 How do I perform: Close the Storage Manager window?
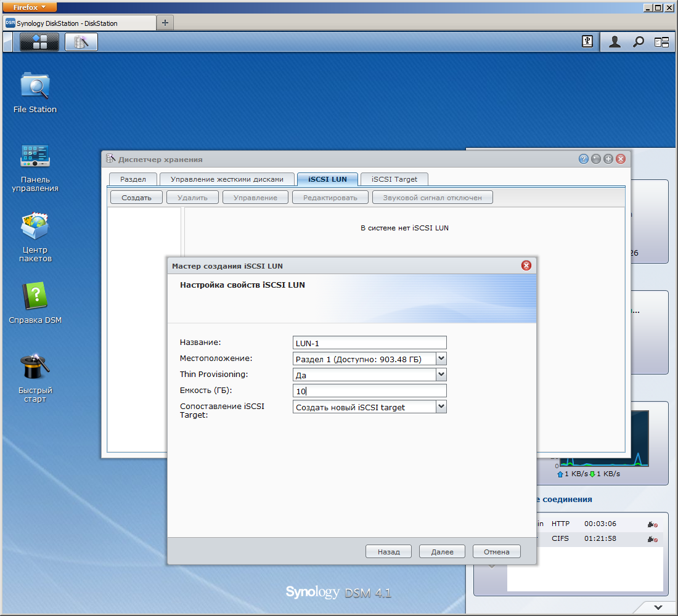(x=621, y=159)
